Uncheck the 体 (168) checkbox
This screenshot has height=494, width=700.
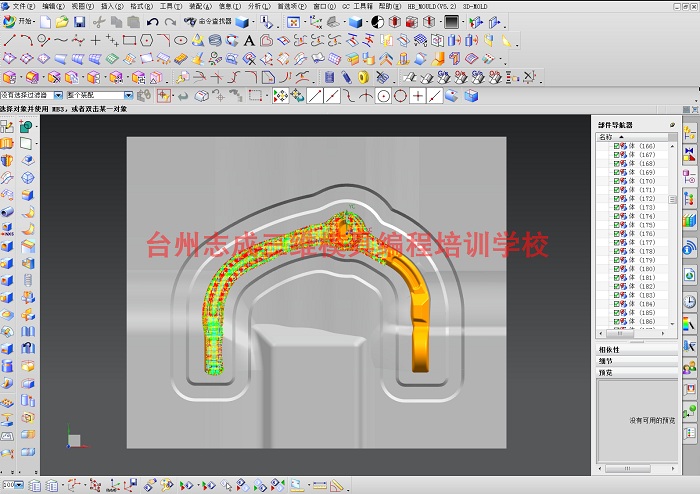click(x=616, y=163)
